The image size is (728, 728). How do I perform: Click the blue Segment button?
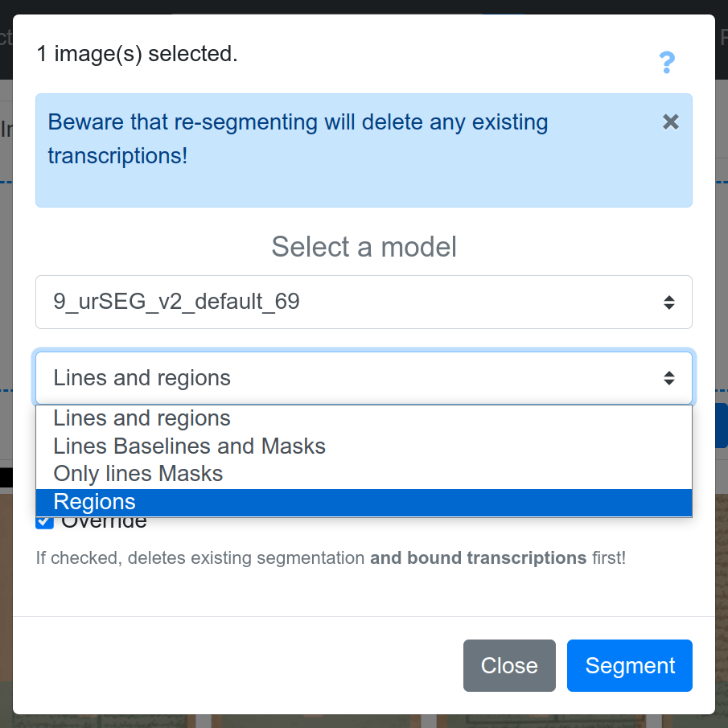tap(629, 665)
